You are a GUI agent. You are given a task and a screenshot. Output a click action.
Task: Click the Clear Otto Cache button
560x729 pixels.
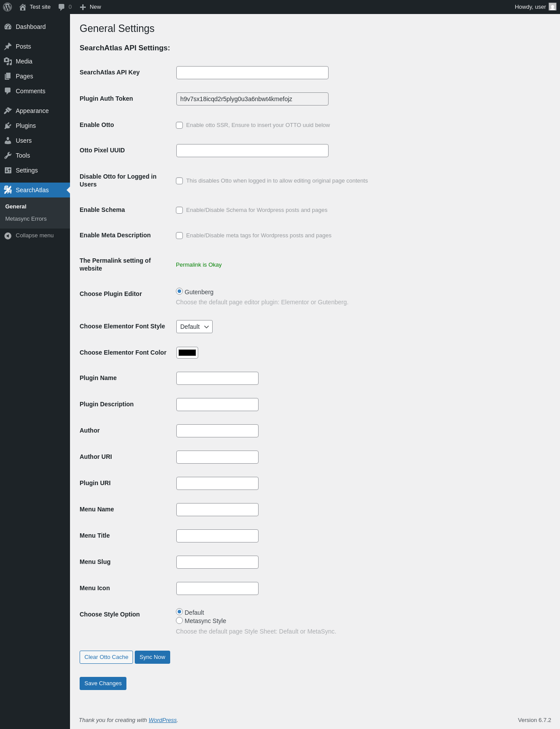106,657
